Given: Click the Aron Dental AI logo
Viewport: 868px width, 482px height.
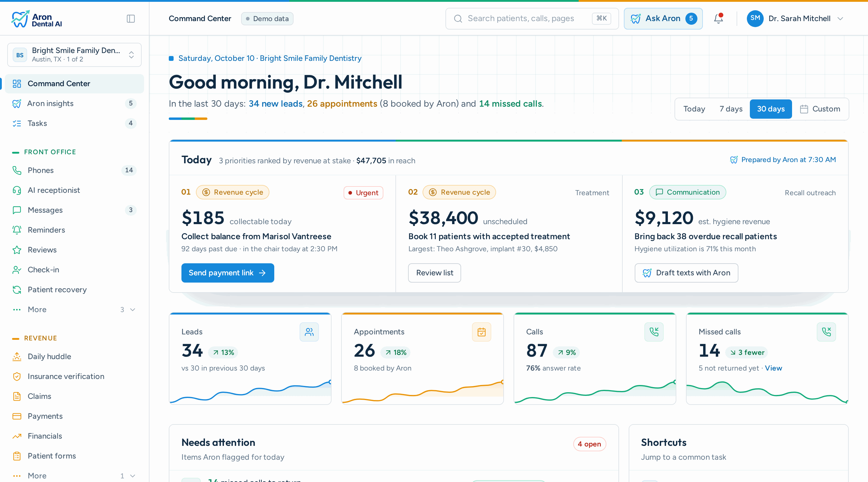Looking at the screenshot, I should pyautogui.click(x=36, y=19).
